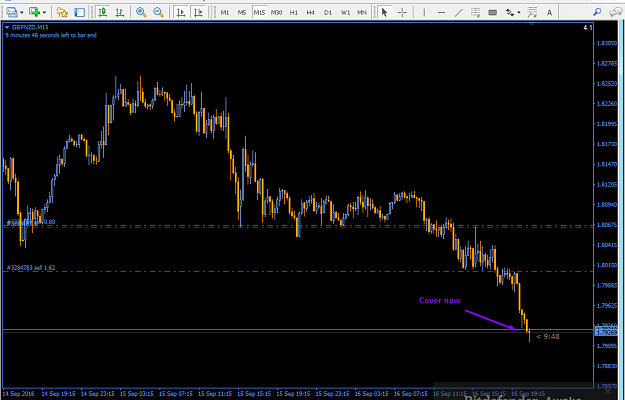
Task: Expand the dropdown arrow beside the green plus
Action: pyautogui.click(x=44, y=13)
